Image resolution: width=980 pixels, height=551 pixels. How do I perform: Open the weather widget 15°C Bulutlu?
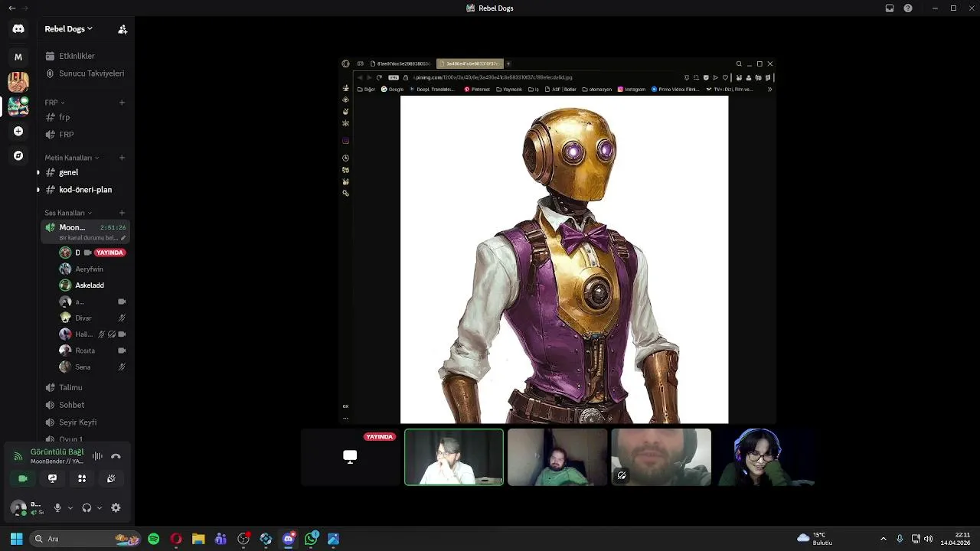[x=815, y=539]
